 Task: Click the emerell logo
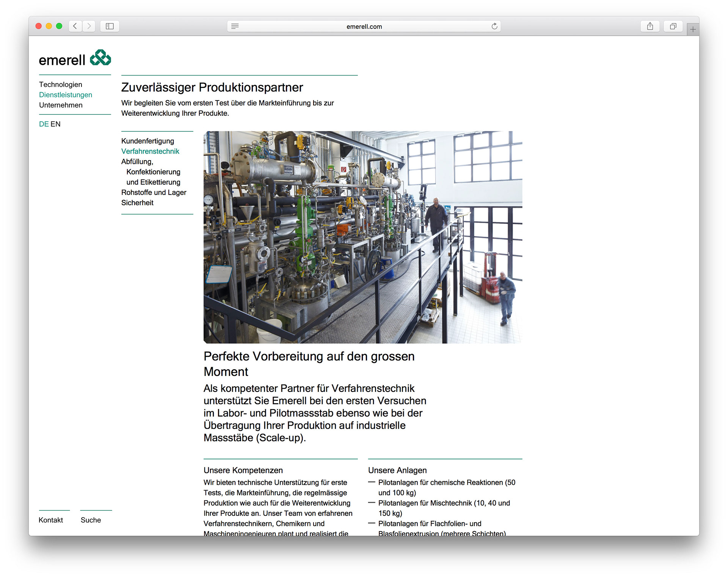[75, 58]
